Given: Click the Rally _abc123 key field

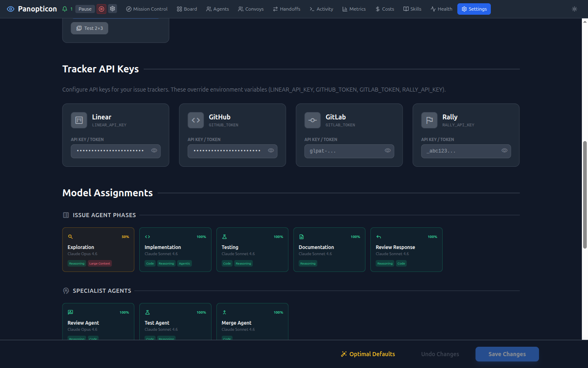Looking at the screenshot, I should (466, 151).
